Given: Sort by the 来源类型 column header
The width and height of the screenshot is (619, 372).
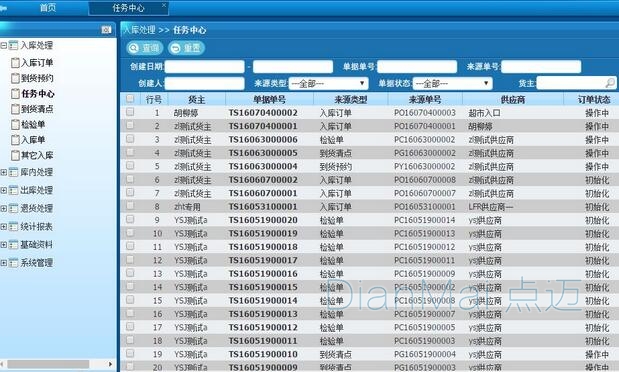Looking at the screenshot, I should (351, 99).
